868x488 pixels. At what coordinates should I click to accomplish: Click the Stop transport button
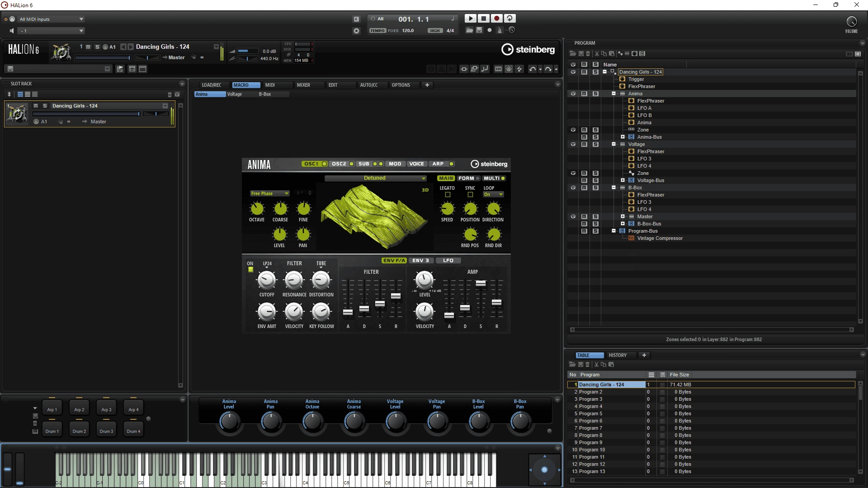click(484, 19)
